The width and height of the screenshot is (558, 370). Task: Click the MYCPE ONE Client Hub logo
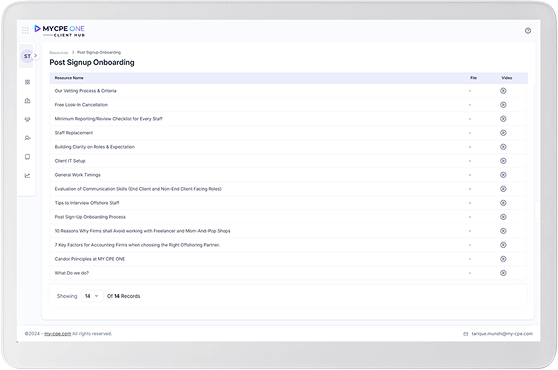click(x=59, y=31)
